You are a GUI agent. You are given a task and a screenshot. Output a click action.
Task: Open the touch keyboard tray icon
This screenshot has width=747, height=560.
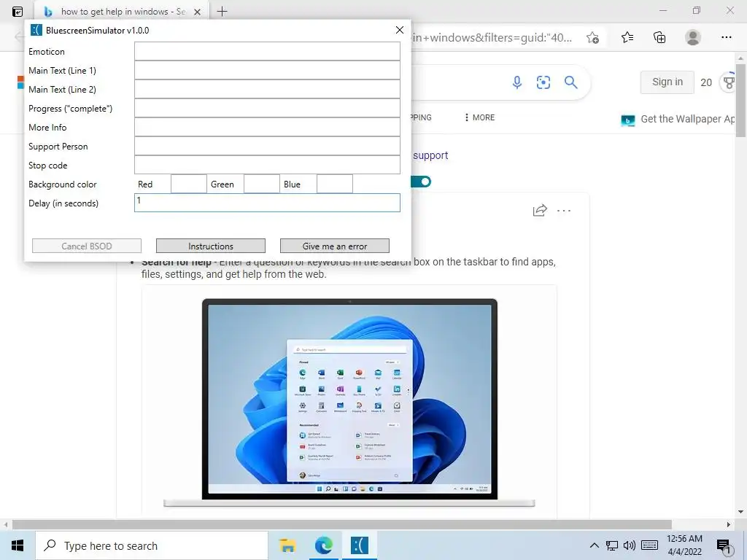tap(650, 545)
